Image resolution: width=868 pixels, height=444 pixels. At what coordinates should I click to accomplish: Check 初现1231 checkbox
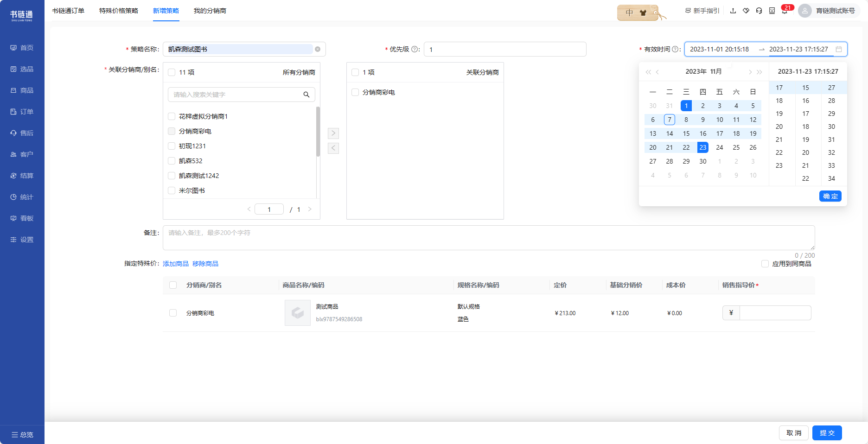(x=172, y=146)
